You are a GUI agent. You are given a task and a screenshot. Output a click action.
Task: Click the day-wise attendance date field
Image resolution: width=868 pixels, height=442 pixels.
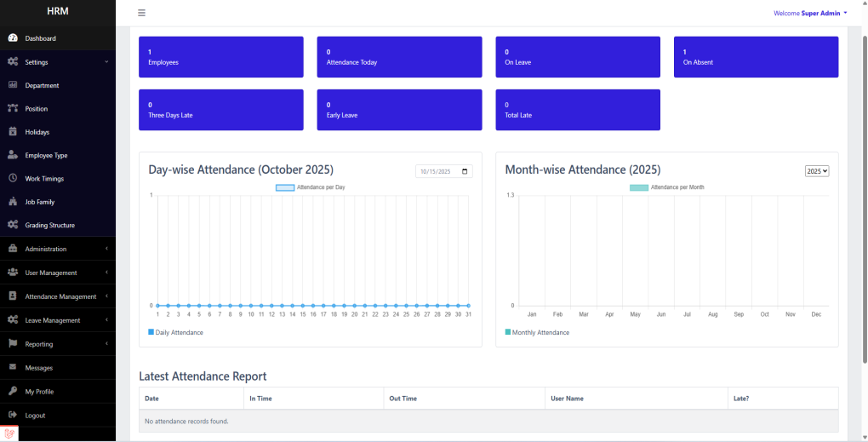pyautogui.click(x=443, y=171)
